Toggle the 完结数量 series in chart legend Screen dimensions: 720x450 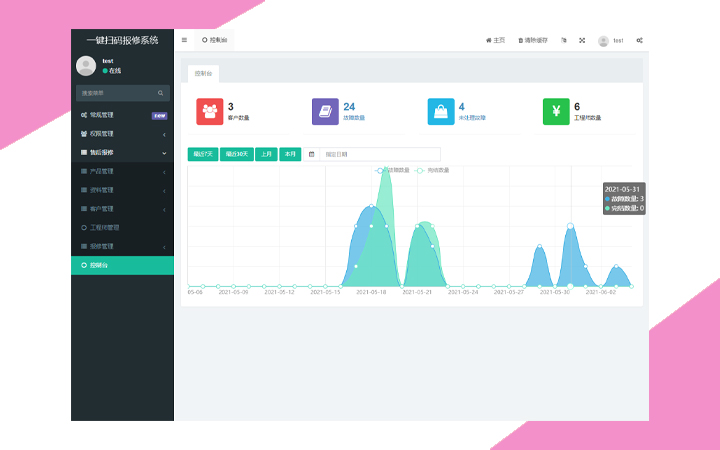[437, 170]
